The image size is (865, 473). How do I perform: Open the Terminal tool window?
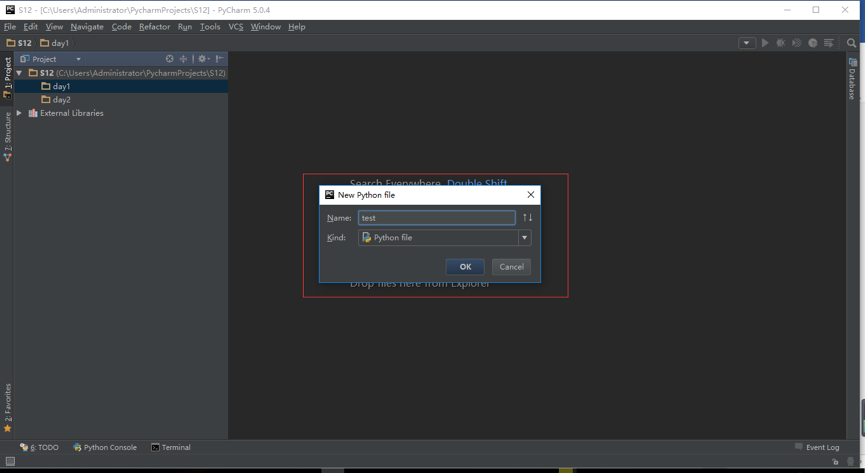tap(171, 447)
